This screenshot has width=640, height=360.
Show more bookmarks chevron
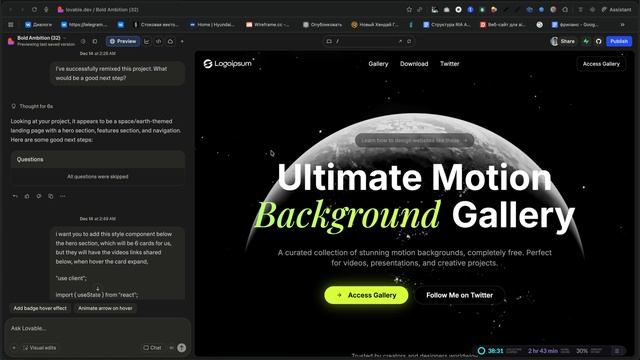622,24
